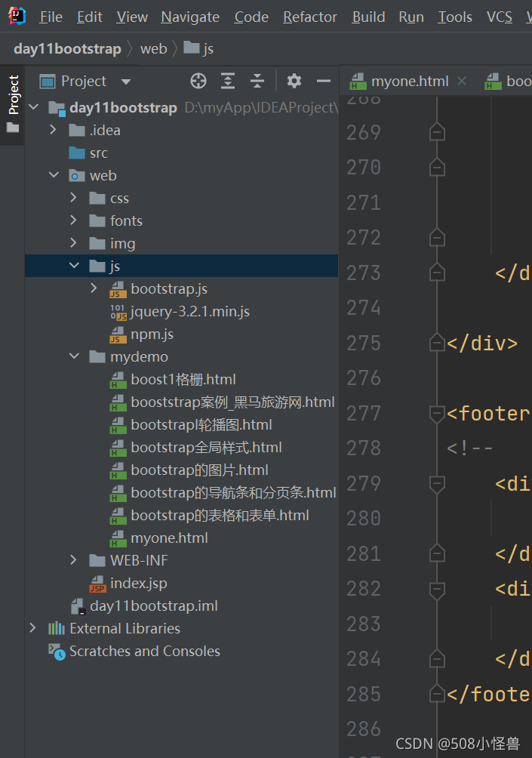The height and width of the screenshot is (758, 532).
Task: Fold the div block at line 279
Action: pyautogui.click(x=437, y=483)
